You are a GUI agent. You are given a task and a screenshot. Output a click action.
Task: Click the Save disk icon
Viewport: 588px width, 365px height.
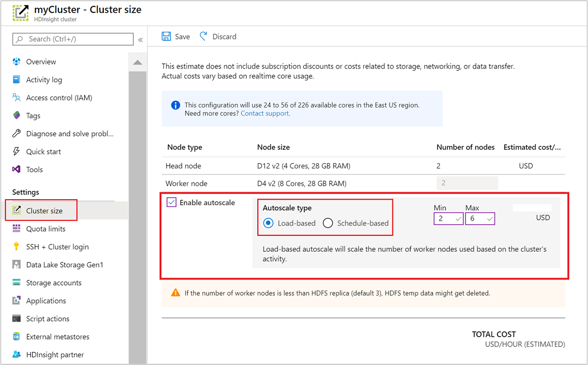[x=166, y=36]
